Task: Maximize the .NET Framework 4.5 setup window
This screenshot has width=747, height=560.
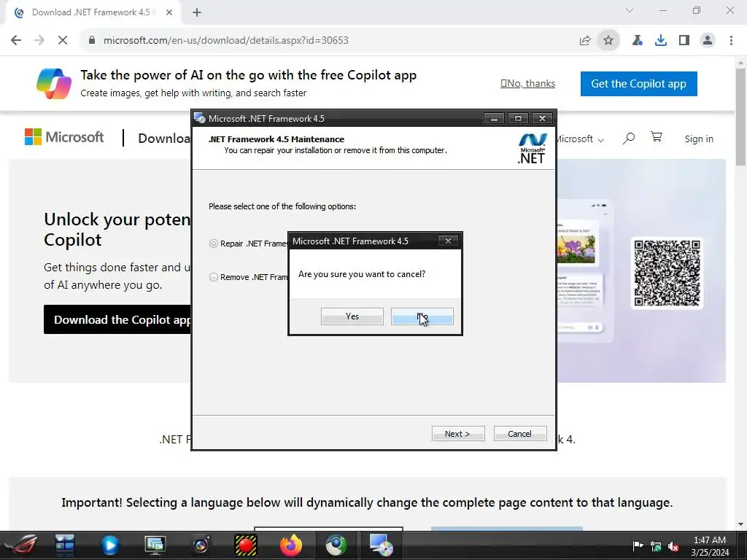Action: (518, 118)
